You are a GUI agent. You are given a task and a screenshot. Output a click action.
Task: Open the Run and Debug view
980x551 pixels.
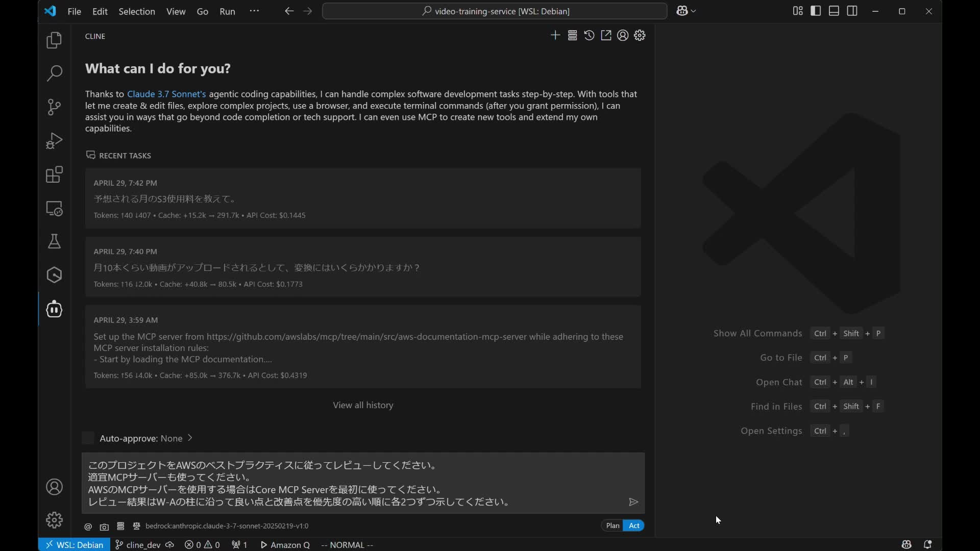click(54, 141)
